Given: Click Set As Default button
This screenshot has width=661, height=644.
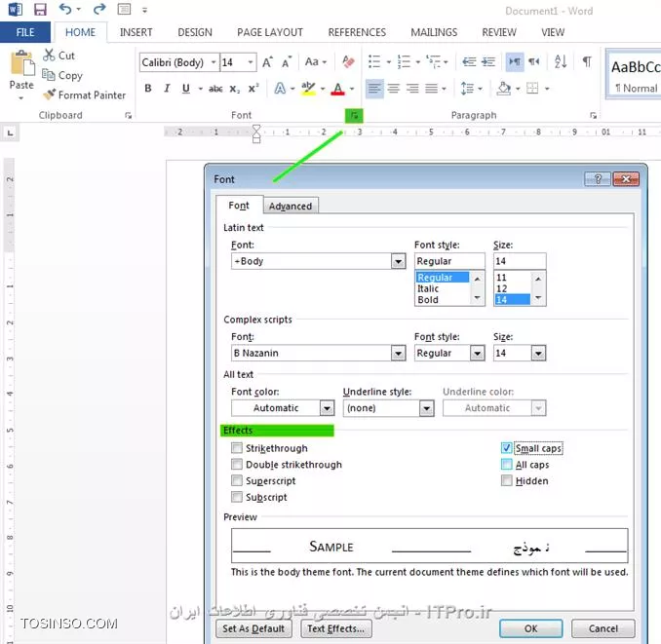Looking at the screenshot, I should point(253,628).
